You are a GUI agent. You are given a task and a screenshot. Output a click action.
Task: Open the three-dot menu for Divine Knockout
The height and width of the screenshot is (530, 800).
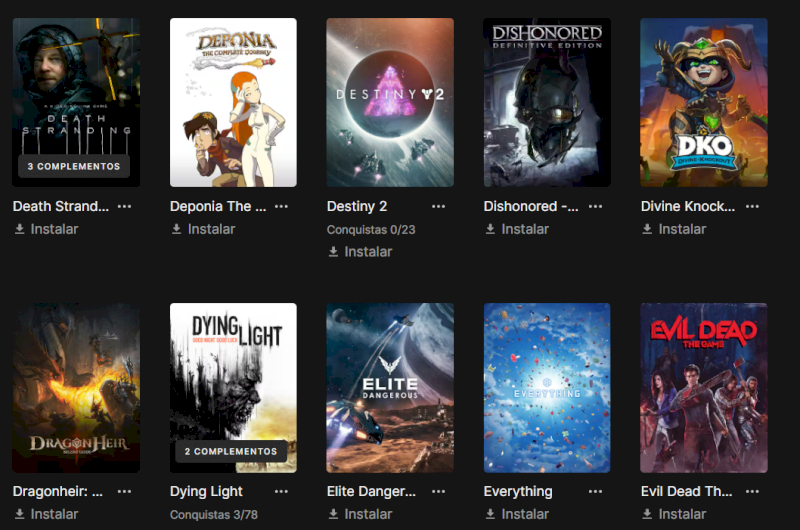click(752, 206)
